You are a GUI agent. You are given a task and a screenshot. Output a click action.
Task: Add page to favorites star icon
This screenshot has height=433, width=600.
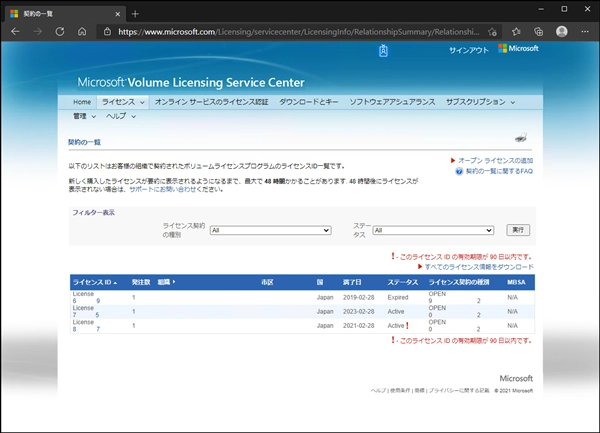pos(492,32)
